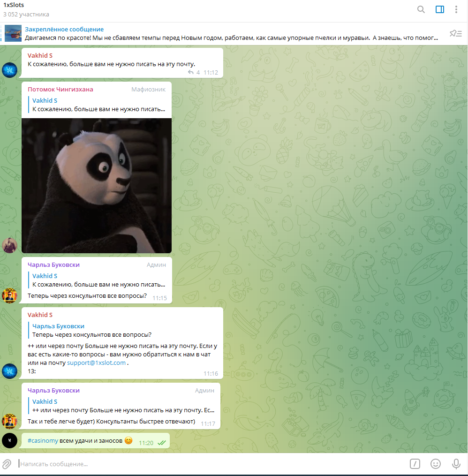Click Vakhid S avatar next to 11:12 message

(10, 70)
